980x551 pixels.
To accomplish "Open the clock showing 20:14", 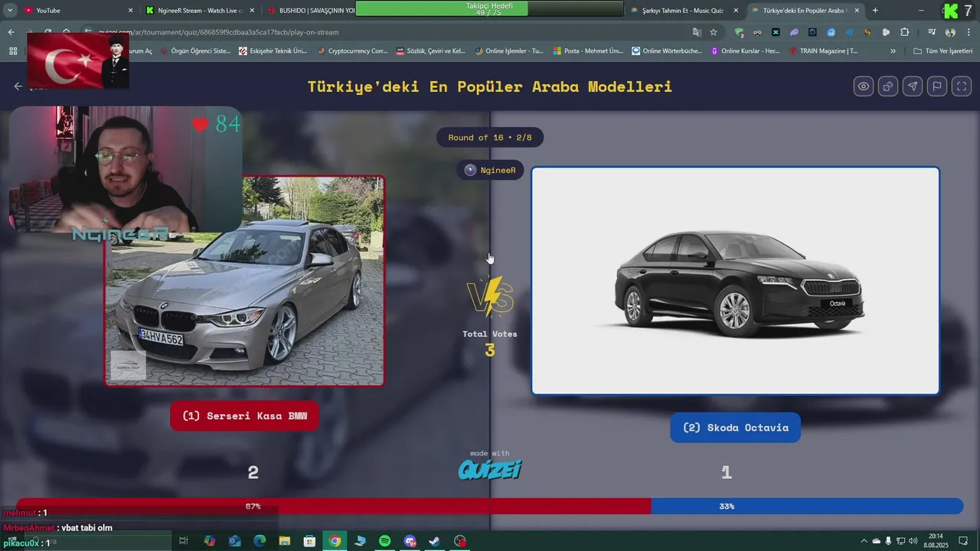I will pyautogui.click(x=936, y=541).
